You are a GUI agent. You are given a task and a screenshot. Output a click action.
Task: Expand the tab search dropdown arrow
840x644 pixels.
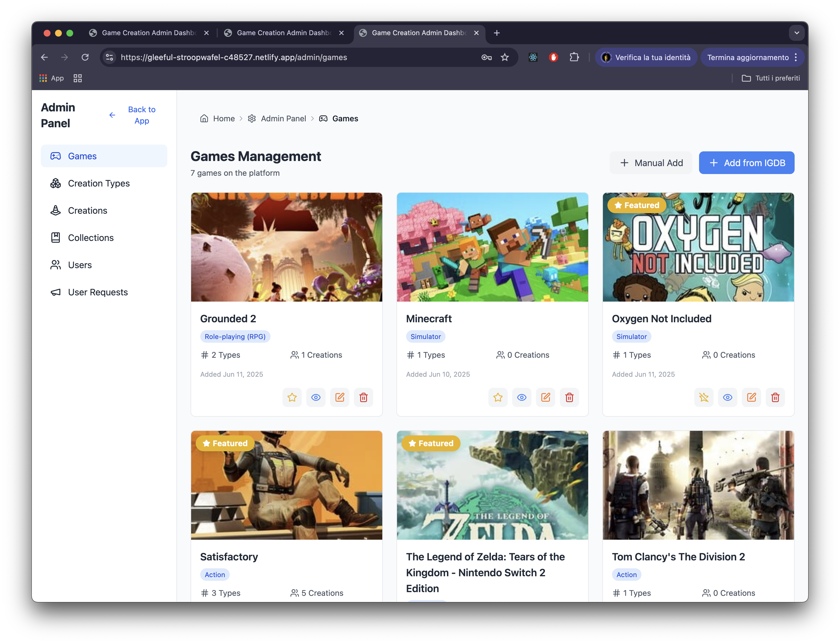pos(797,33)
